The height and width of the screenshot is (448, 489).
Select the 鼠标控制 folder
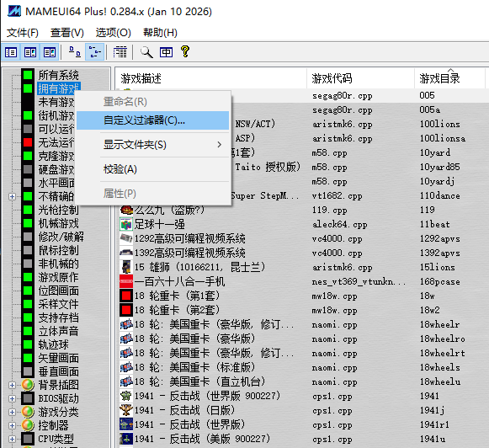pyautogui.click(x=59, y=250)
